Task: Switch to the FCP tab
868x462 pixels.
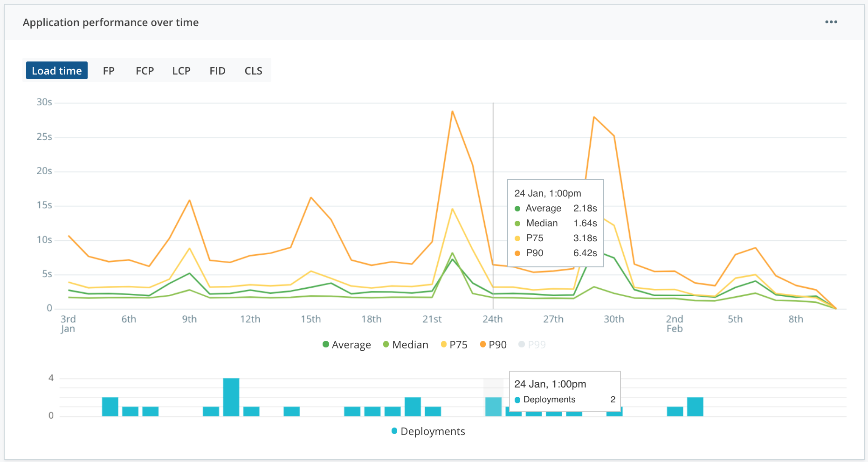Action: click(x=145, y=70)
